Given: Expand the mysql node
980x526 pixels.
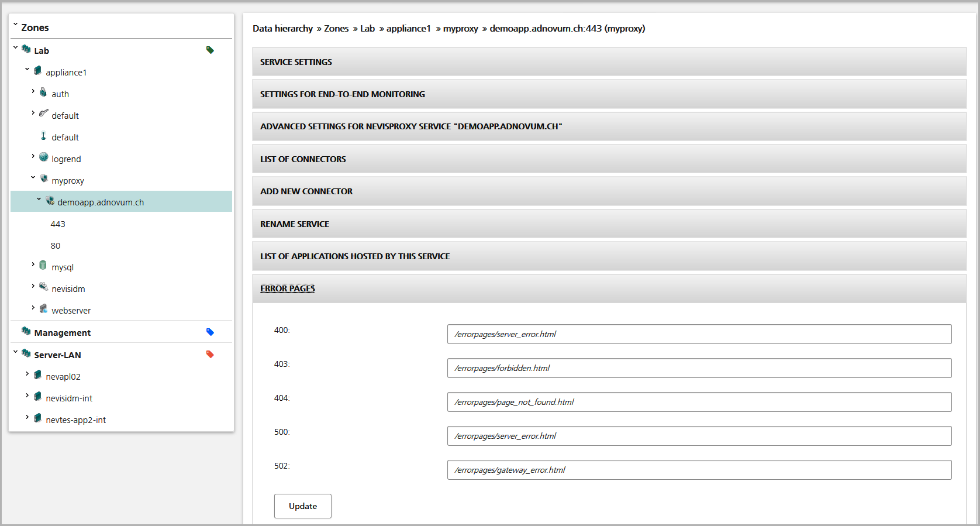Looking at the screenshot, I should (33, 264).
